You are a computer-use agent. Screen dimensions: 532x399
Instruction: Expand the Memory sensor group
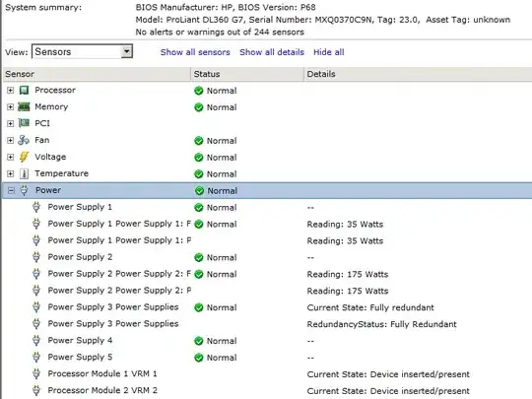pyautogui.click(x=11, y=106)
